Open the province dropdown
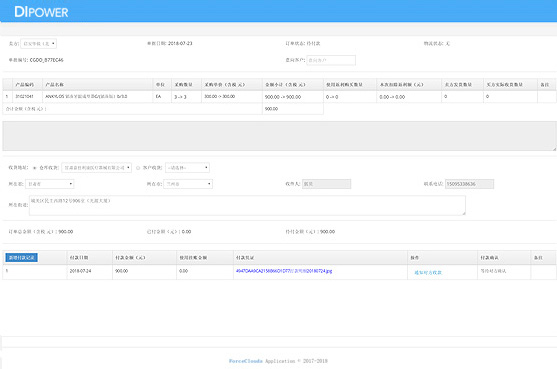Viewport: 557px width, 369px height. [x=50, y=184]
